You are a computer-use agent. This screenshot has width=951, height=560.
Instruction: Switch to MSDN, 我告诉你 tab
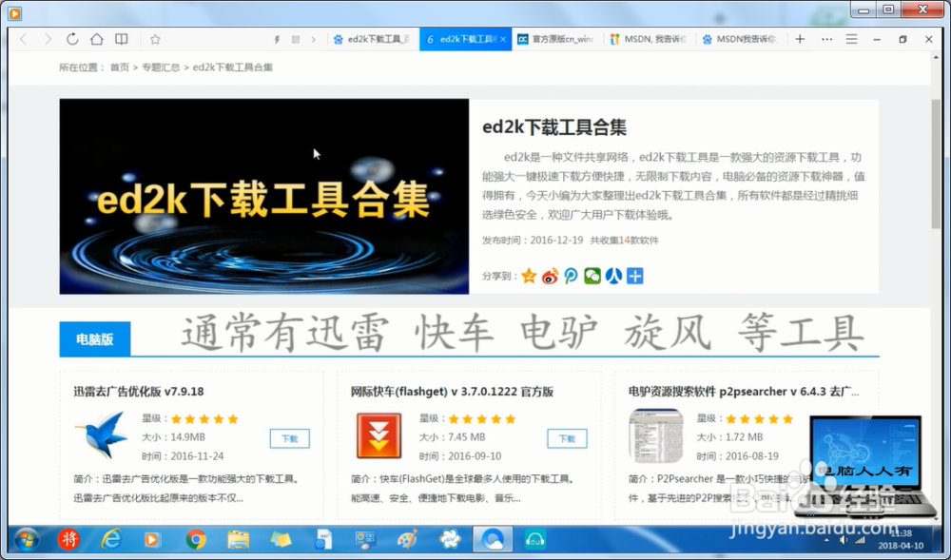650,39
